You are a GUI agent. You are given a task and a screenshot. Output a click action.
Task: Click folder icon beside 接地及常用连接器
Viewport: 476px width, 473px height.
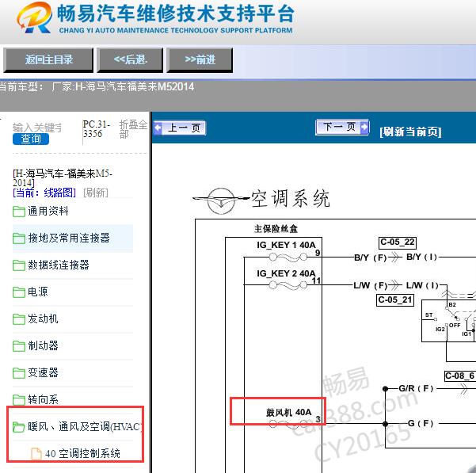click(x=19, y=238)
